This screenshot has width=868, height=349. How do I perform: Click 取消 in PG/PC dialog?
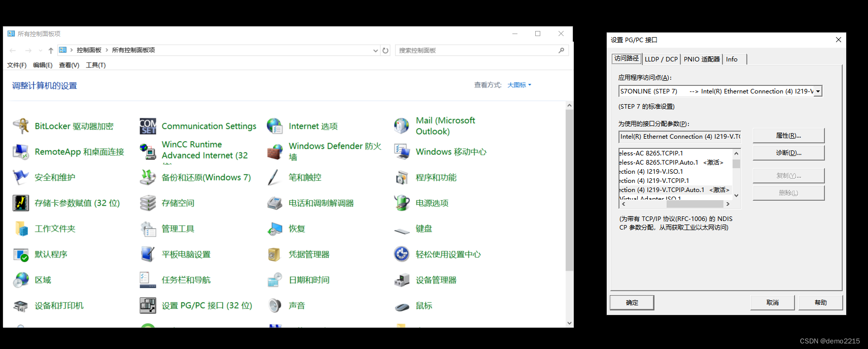tap(772, 303)
